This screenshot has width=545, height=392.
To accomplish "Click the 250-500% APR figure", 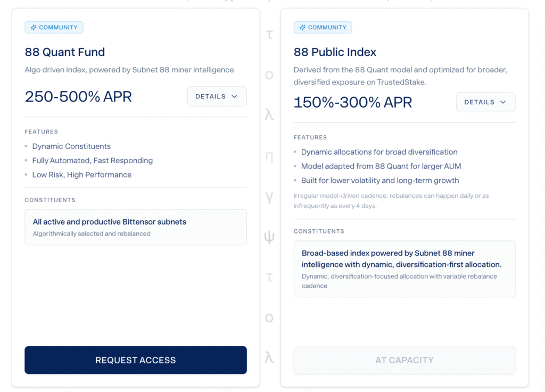I will click(x=78, y=97).
